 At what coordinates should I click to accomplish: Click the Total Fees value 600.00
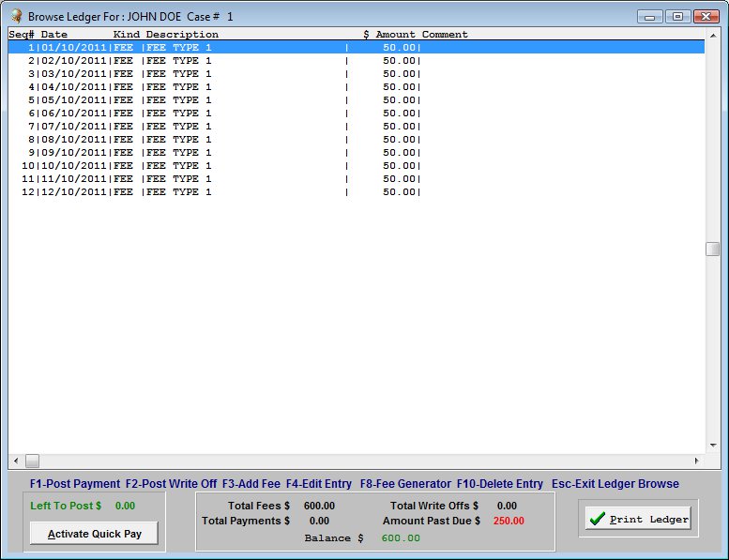(319, 506)
